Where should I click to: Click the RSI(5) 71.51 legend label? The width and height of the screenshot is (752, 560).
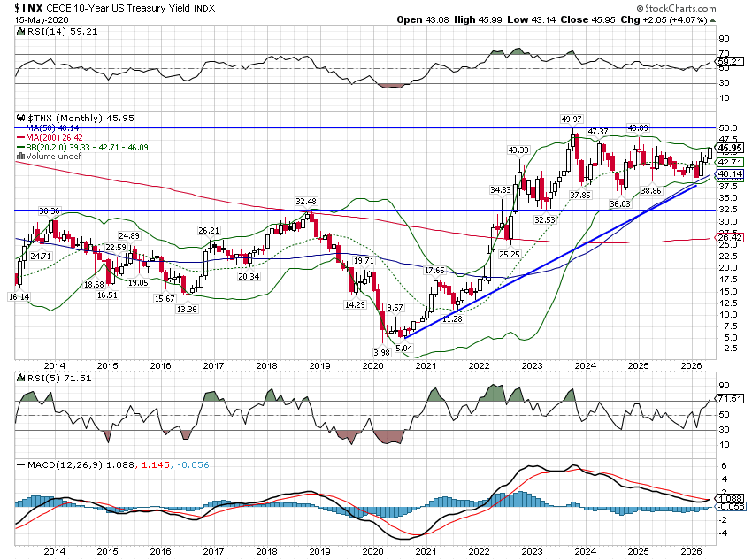click(59, 378)
